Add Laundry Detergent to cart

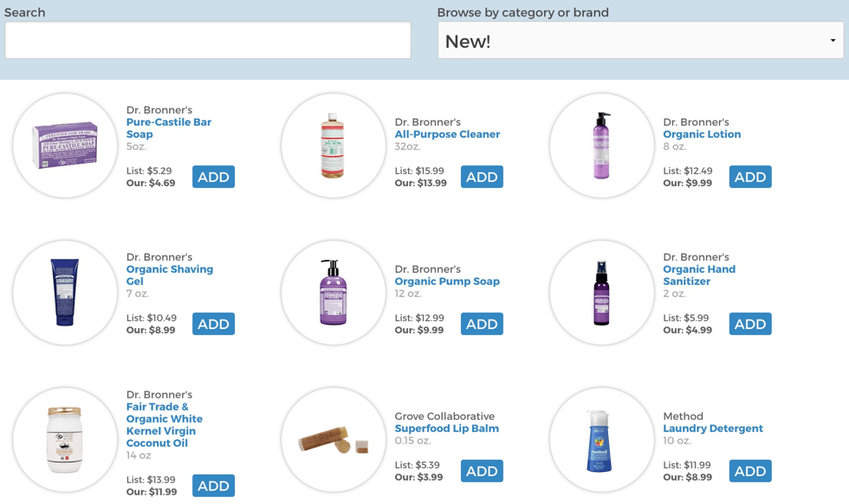pyautogui.click(x=750, y=471)
